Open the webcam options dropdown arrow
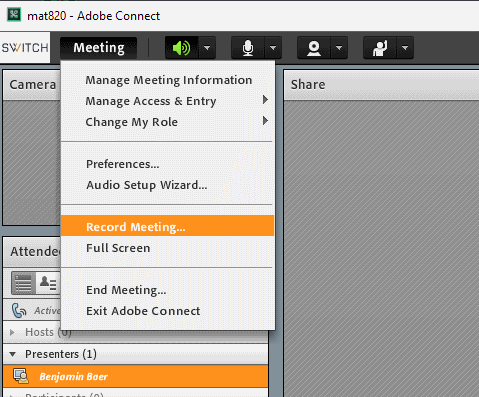The image size is (479, 397). tap(339, 48)
